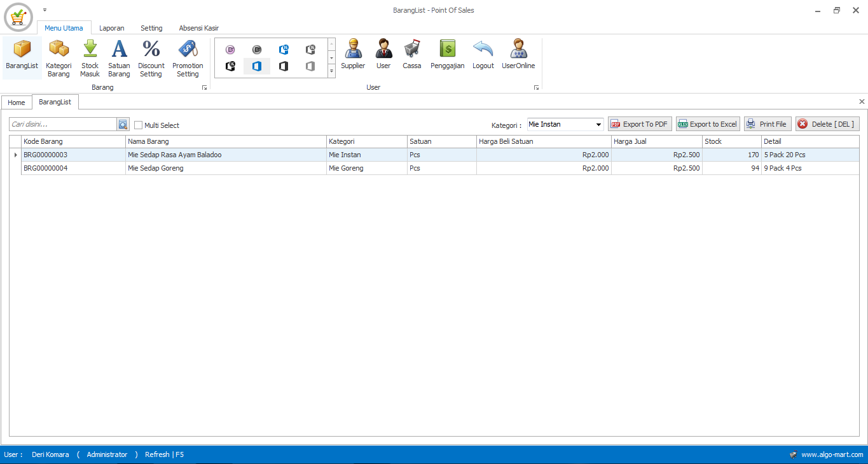
Task: Click the Delete [DEL] button
Action: [x=827, y=123]
